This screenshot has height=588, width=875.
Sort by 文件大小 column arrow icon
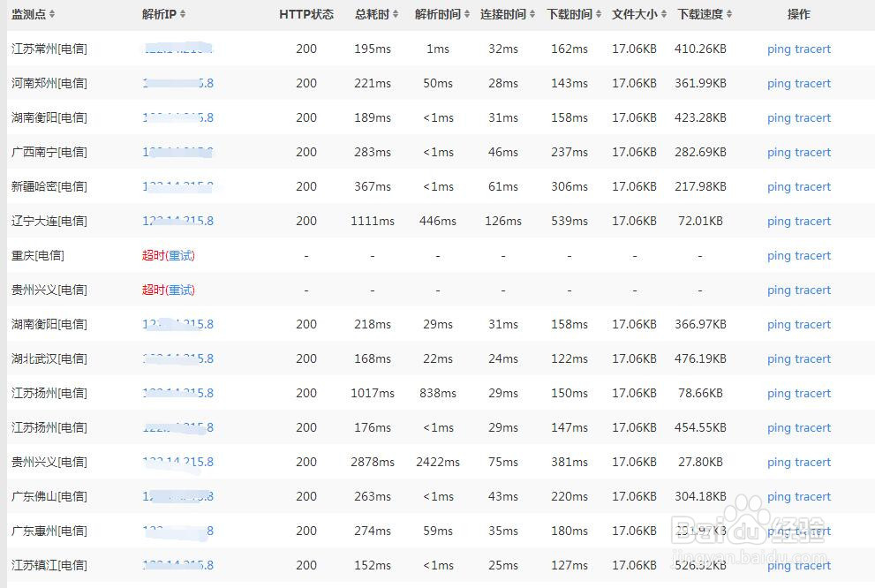click(664, 14)
